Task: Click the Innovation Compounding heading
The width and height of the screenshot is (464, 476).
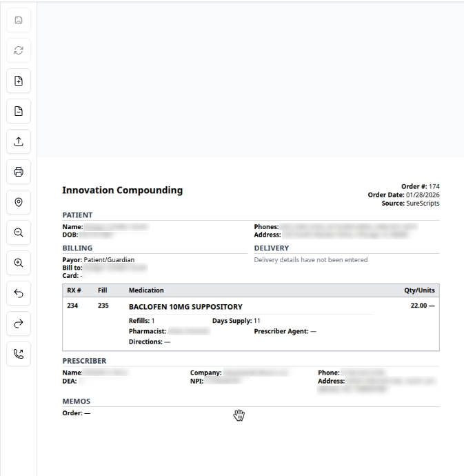Action: [122, 190]
